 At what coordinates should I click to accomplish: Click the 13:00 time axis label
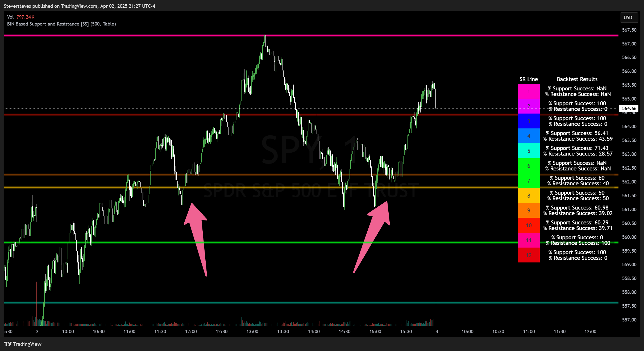coord(252,331)
